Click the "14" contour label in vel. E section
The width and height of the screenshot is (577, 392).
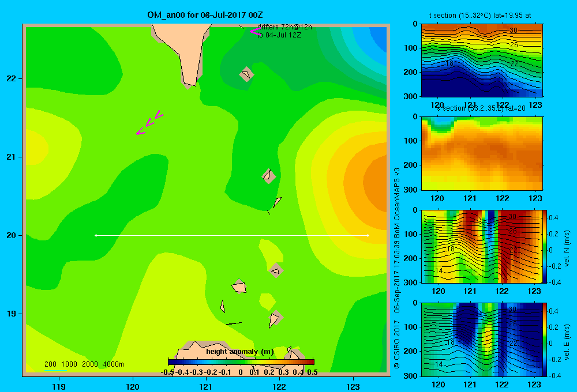(439, 364)
